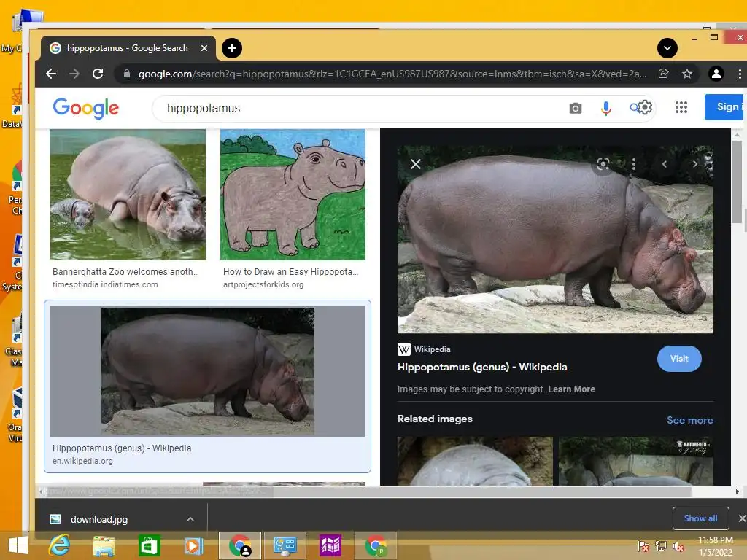
Task: Click the Visit button
Action: [679, 359]
